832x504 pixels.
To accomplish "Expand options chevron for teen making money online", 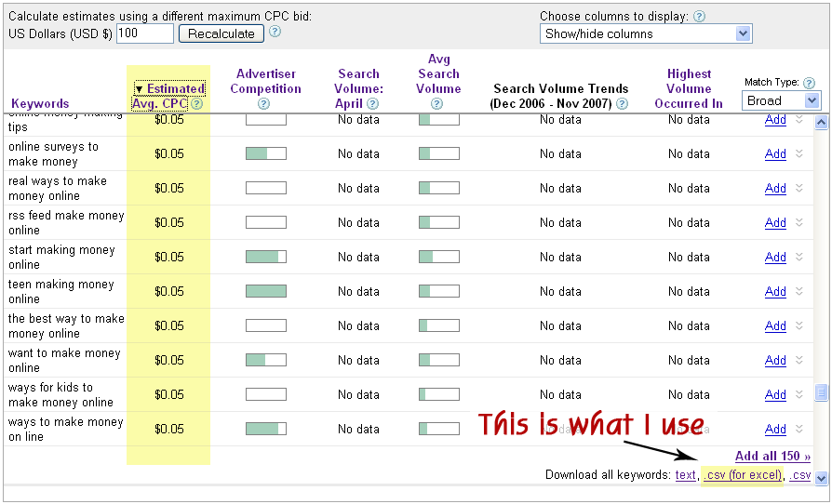I will tap(799, 291).
